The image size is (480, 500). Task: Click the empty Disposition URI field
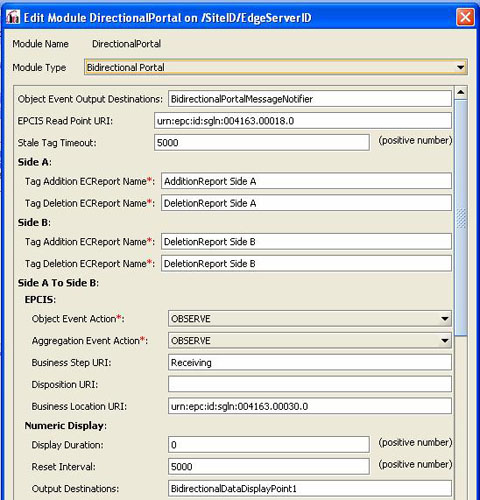310,384
